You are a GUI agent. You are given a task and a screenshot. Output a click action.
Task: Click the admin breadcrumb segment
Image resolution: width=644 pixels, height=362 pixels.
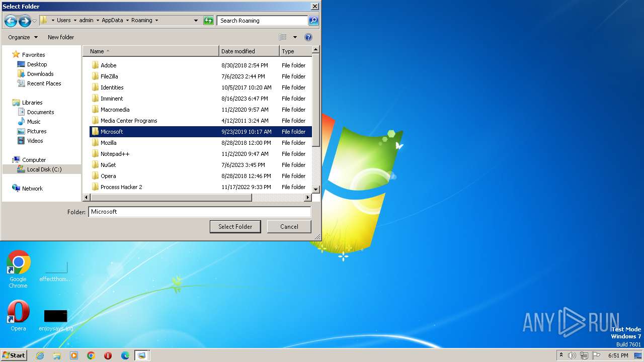click(86, 21)
